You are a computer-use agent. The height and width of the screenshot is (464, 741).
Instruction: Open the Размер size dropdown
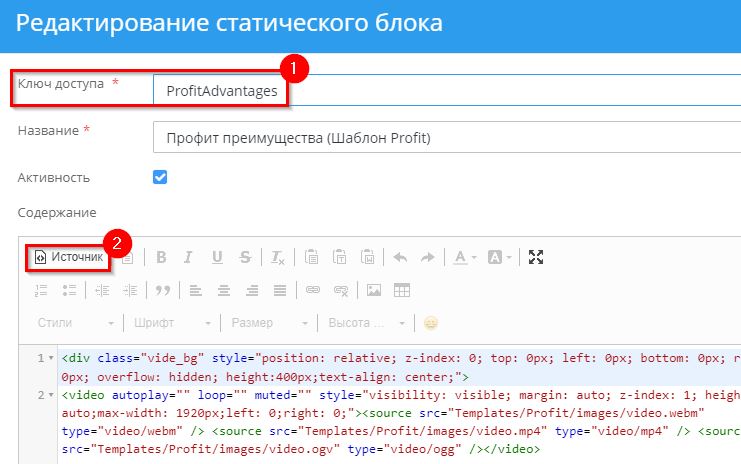(267, 323)
